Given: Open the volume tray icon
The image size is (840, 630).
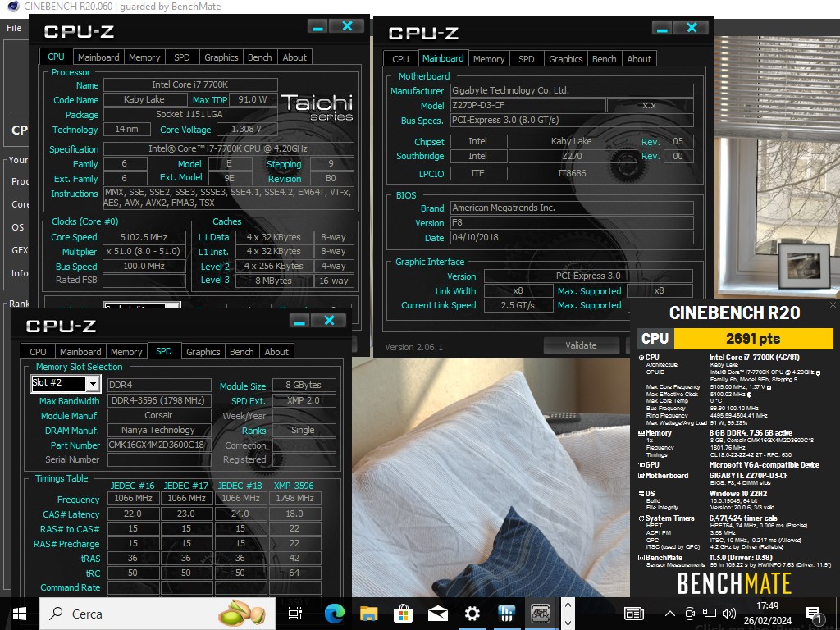Looking at the screenshot, I should pyautogui.click(x=728, y=614).
